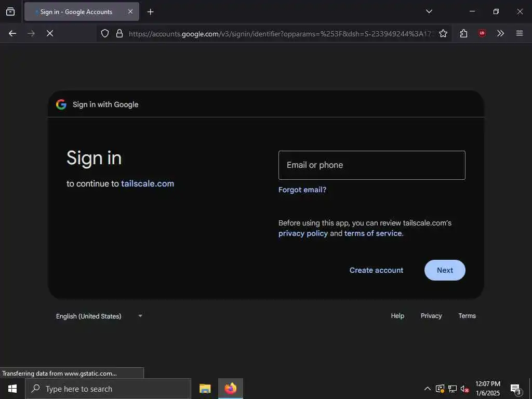The width and height of the screenshot is (532, 399).
Task: Open the Privacy footer link
Action: 431,316
